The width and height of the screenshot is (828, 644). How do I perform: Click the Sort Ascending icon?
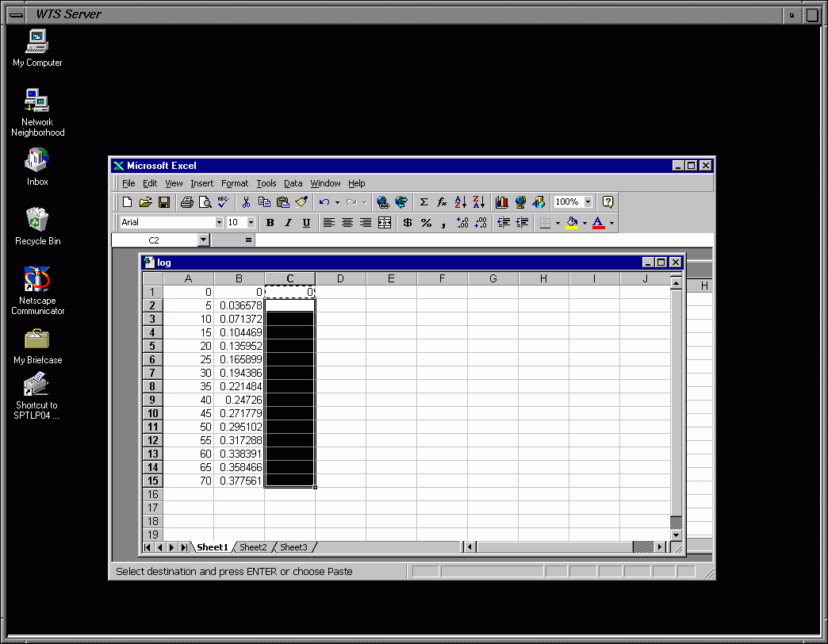[x=460, y=202]
